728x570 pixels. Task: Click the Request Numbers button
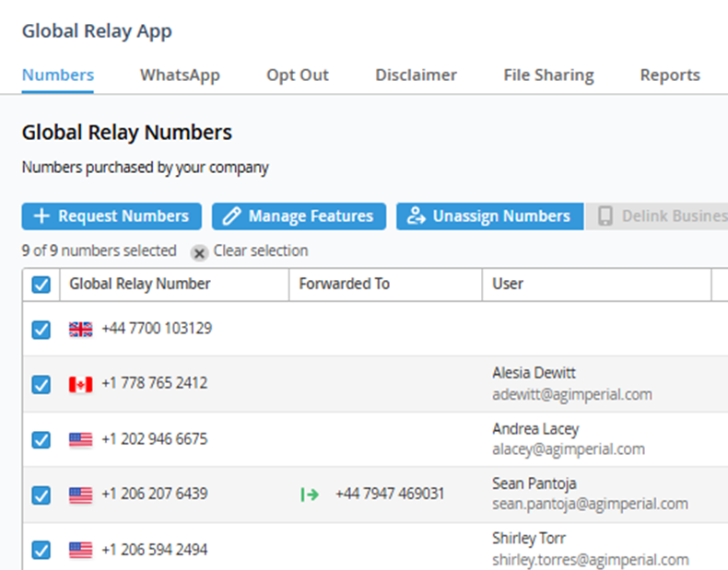(112, 216)
